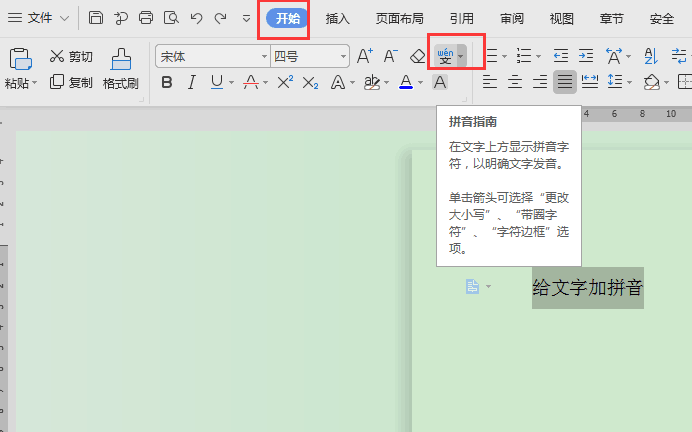Decrease font size with A- icon
Screen dimensions: 692x432
click(390, 56)
